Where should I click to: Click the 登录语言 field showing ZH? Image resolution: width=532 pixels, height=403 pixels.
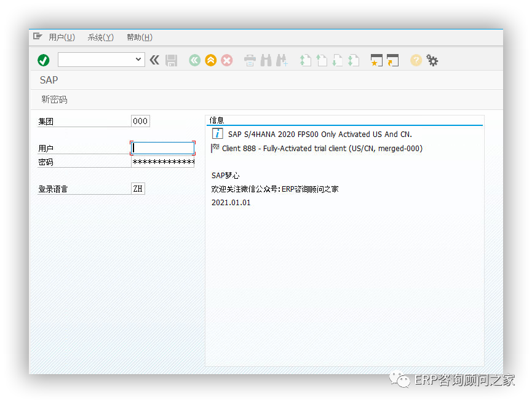(x=138, y=189)
